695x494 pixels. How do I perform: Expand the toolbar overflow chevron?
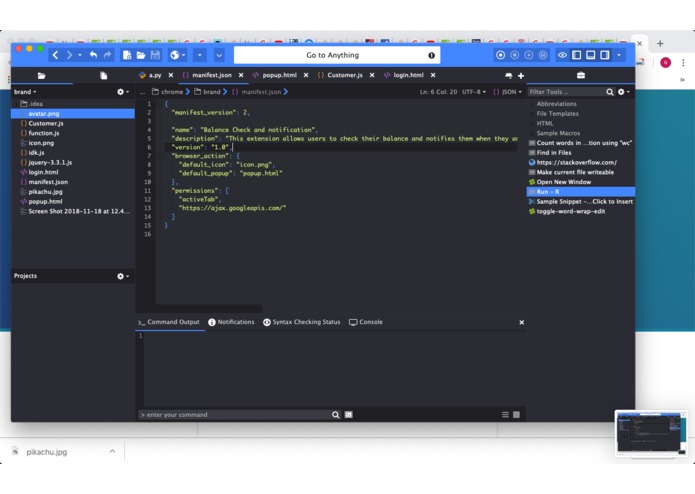[x=219, y=55]
